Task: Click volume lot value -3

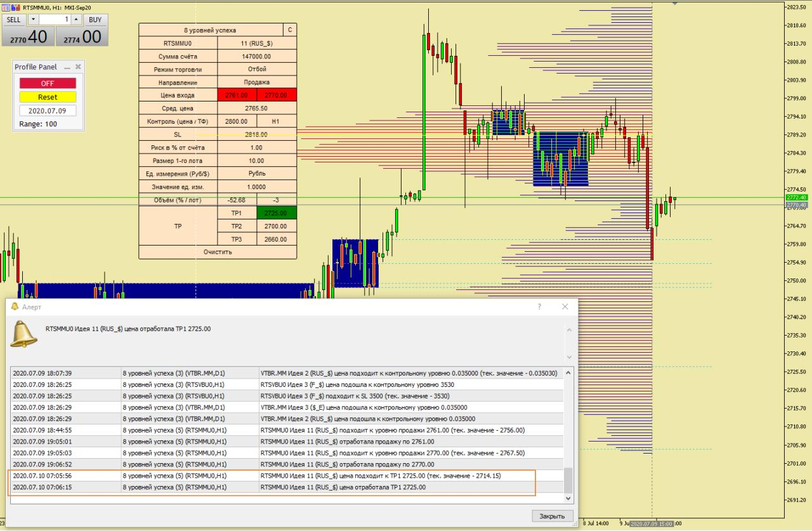Action: tap(277, 200)
